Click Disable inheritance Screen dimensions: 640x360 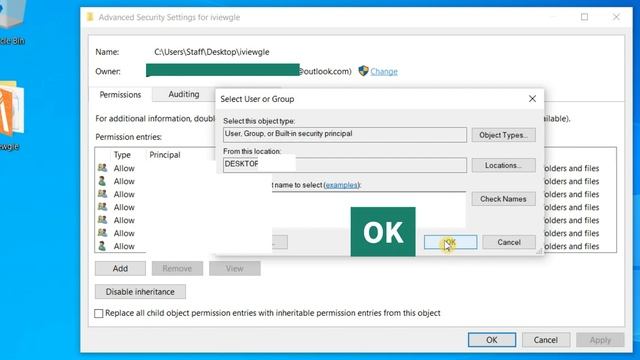(x=140, y=292)
